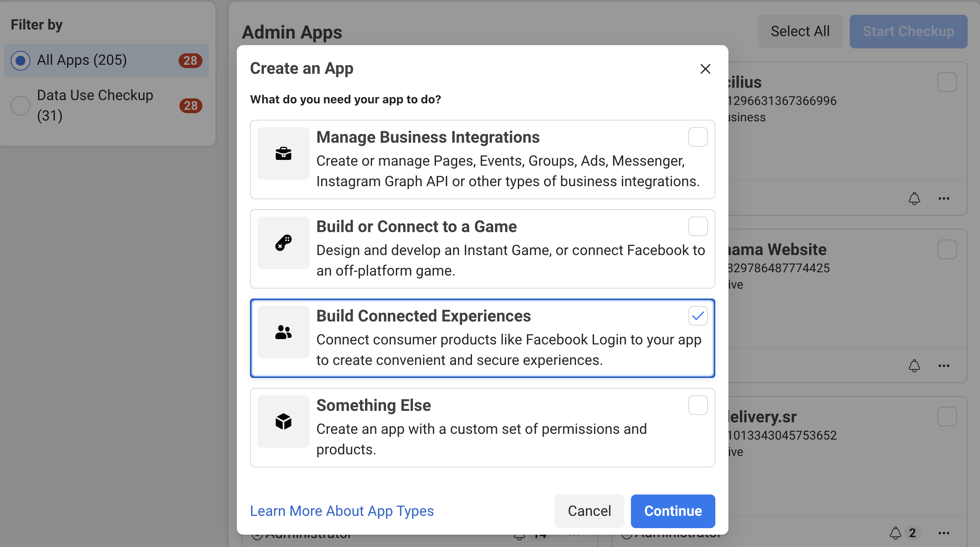980x547 pixels.
Task: Click the Continue button
Action: pos(673,511)
